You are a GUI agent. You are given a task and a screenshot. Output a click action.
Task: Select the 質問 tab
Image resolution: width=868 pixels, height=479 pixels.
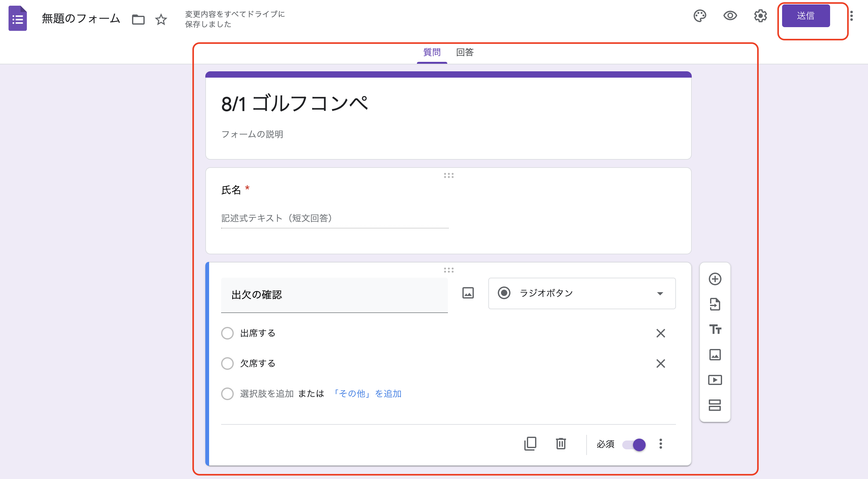click(x=432, y=52)
